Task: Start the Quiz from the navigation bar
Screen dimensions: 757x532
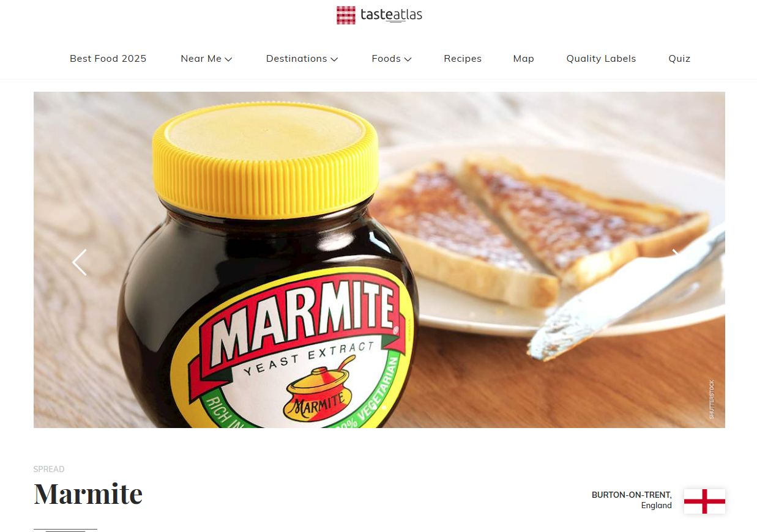Action: click(679, 59)
